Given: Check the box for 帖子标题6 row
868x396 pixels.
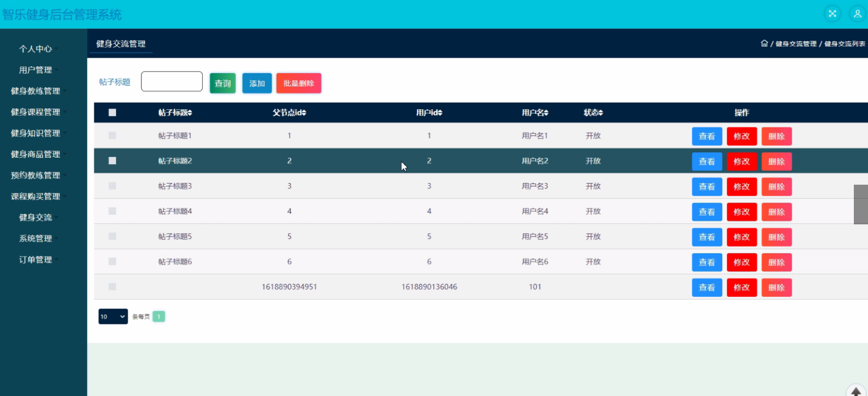Looking at the screenshot, I should [x=113, y=261].
